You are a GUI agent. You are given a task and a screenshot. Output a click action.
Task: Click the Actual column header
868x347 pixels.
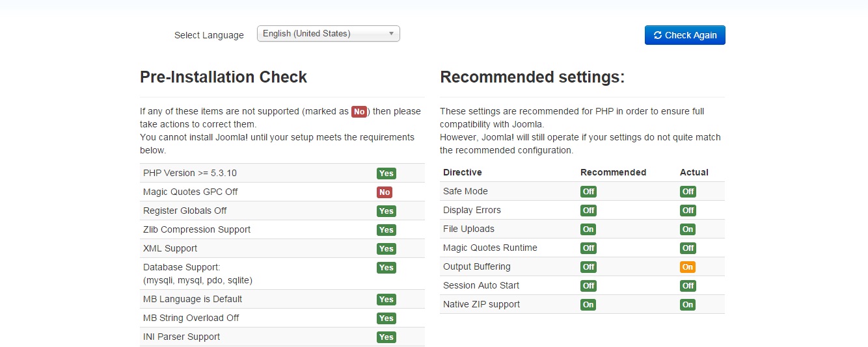(694, 172)
